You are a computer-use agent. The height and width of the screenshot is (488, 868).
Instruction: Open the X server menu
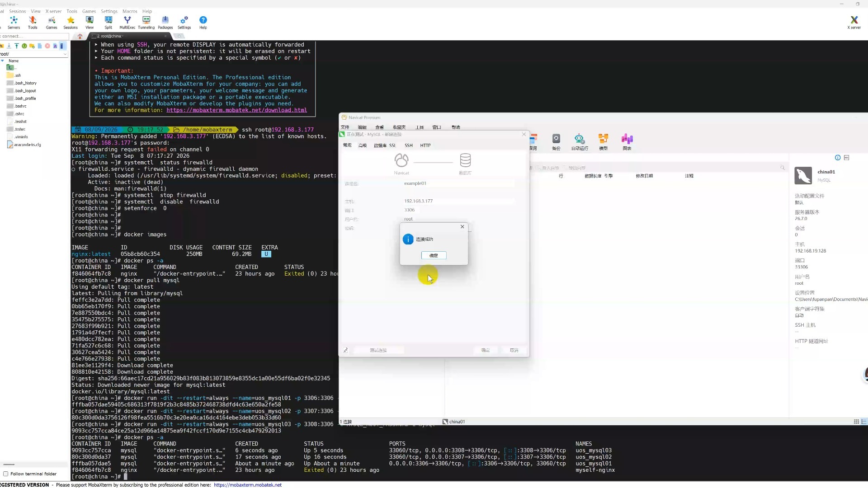pyautogui.click(x=53, y=11)
